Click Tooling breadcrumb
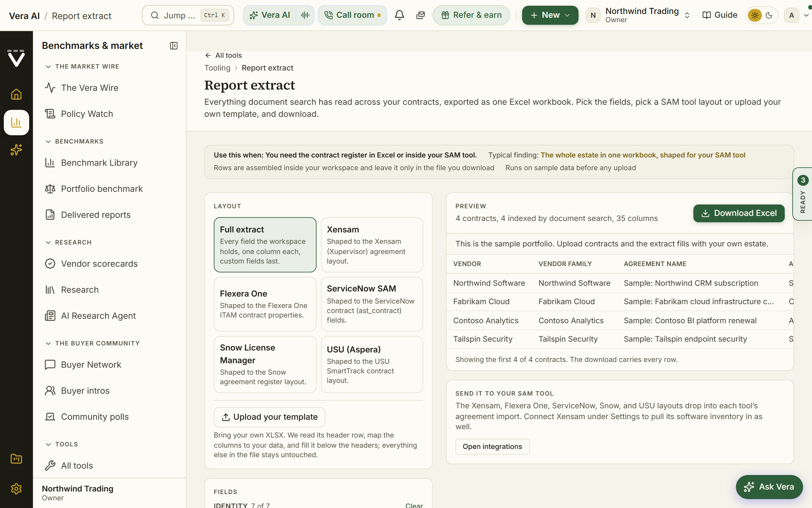The height and width of the screenshot is (508, 812). (217, 68)
